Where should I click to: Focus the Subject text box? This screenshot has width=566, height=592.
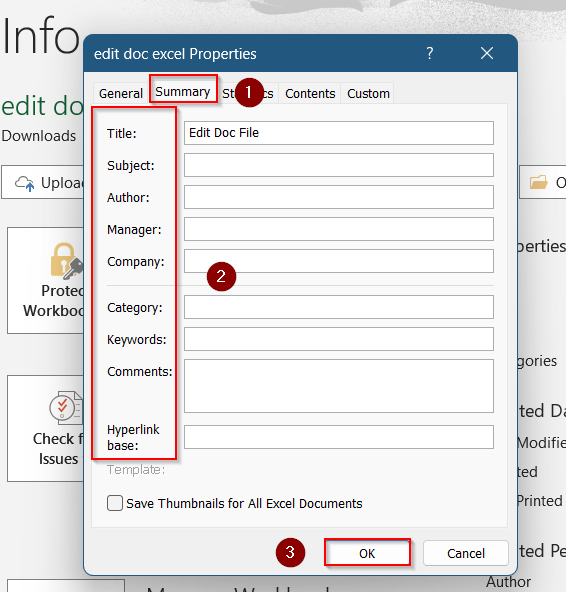coord(339,165)
